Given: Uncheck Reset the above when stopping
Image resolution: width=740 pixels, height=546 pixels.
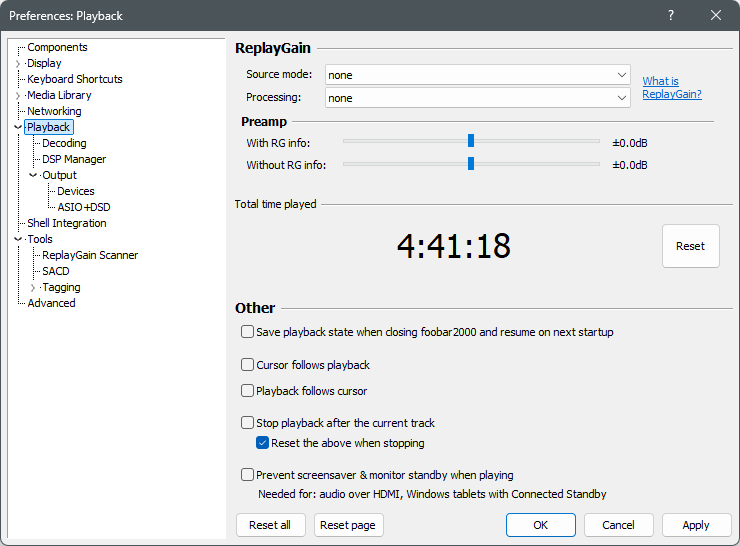Looking at the screenshot, I should 262,443.
